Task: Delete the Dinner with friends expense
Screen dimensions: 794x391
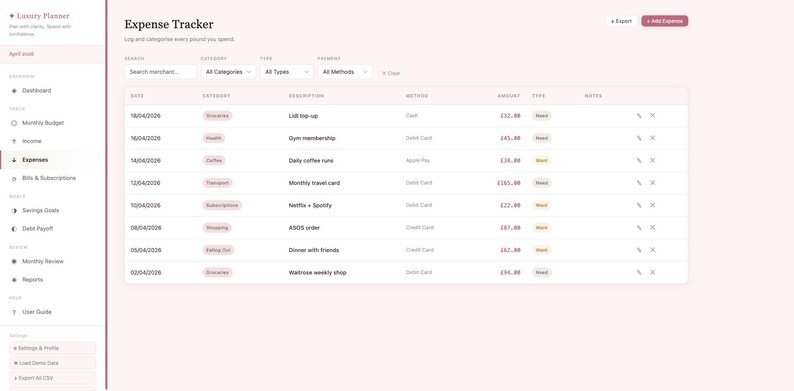Action: (653, 250)
